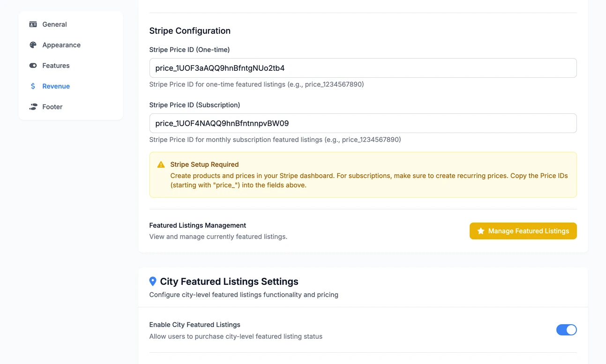Viewport: 606px width, 364px height.
Task: Click the Appearance palette icon
Action: pos(33,45)
